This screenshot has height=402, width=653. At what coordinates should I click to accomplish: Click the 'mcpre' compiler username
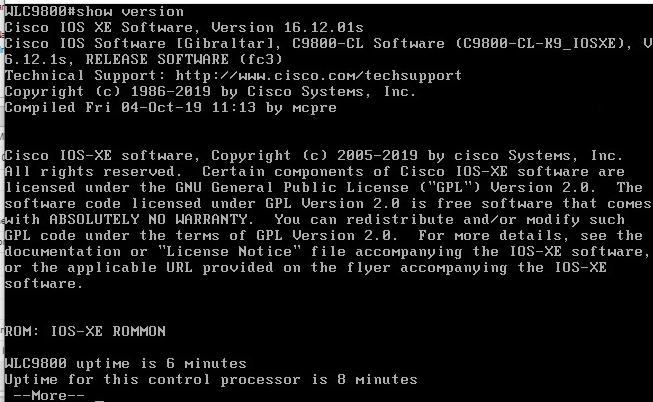pos(314,107)
